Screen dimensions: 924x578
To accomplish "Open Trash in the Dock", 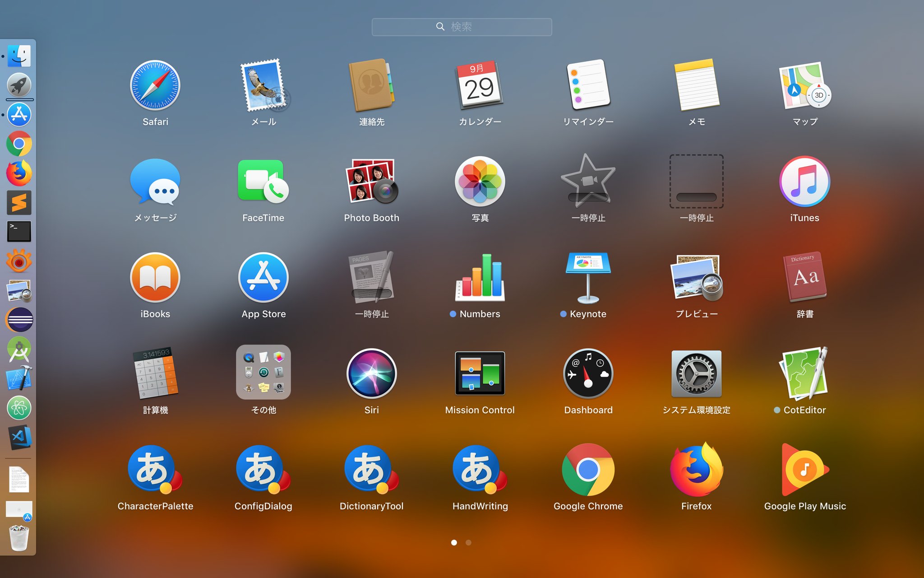I will click(19, 538).
